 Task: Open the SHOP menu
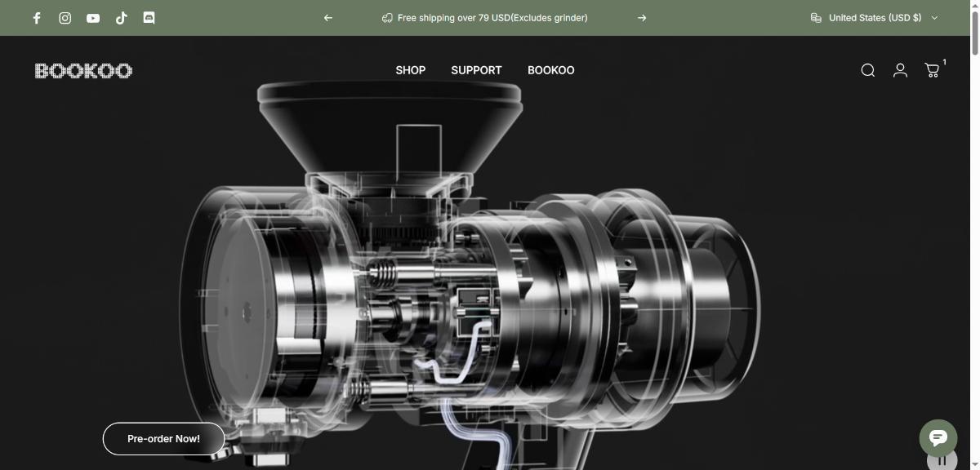pos(410,70)
